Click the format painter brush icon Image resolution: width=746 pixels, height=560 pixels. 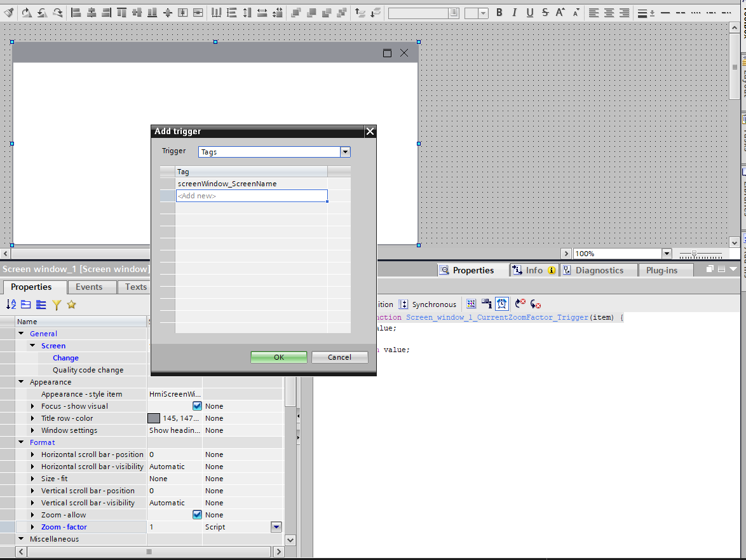click(8, 13)
